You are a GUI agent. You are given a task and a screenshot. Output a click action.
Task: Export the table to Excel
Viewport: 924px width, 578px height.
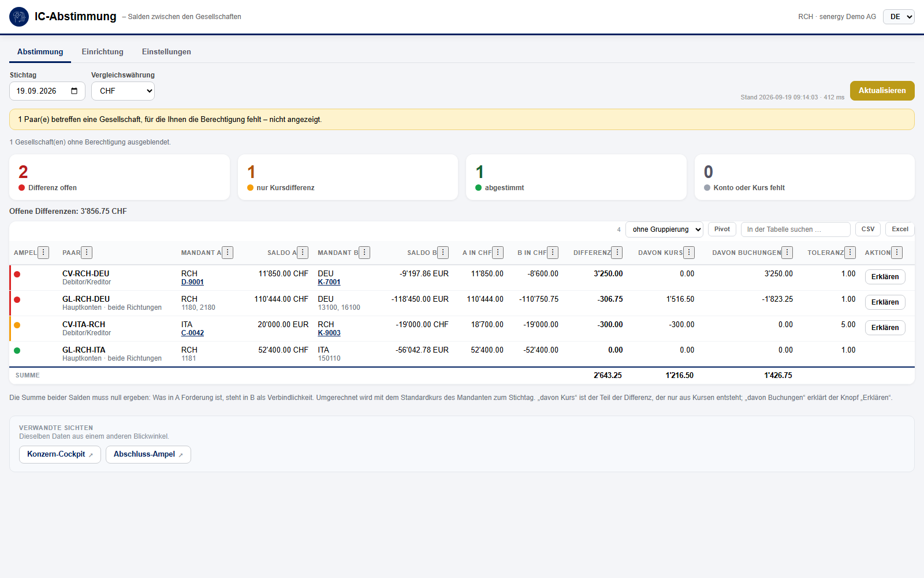coord(900,229)
